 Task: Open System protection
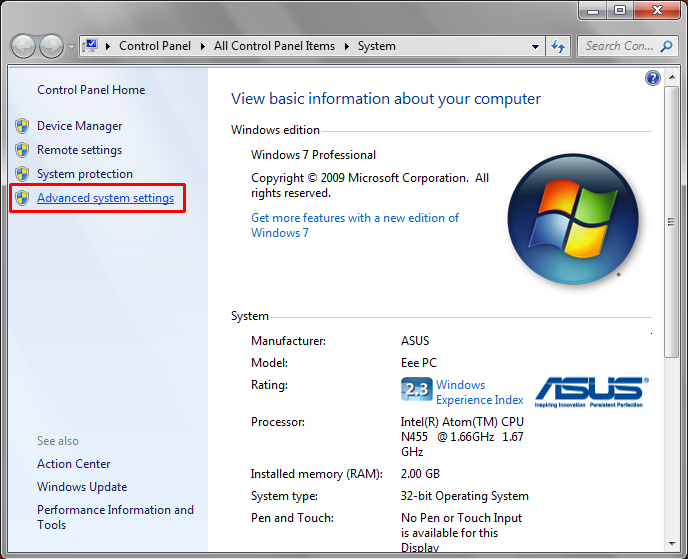pyautogui.click(x=85, y=174)
